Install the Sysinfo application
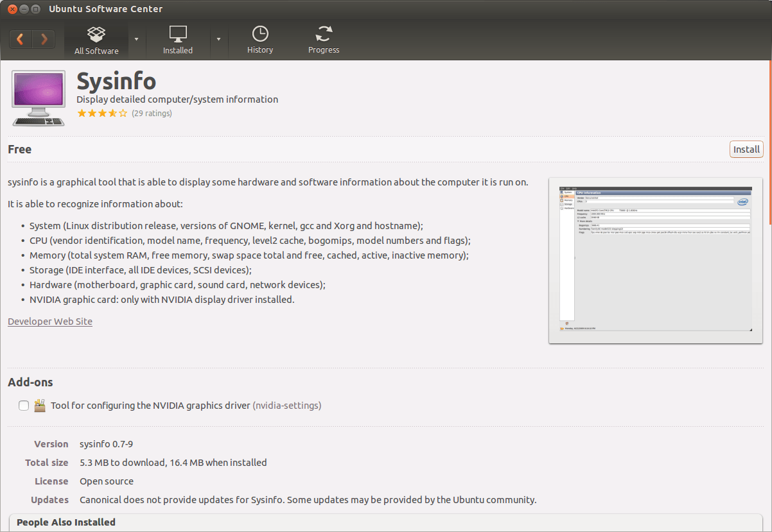Viewport: 772px width, 532px height. 746,150
